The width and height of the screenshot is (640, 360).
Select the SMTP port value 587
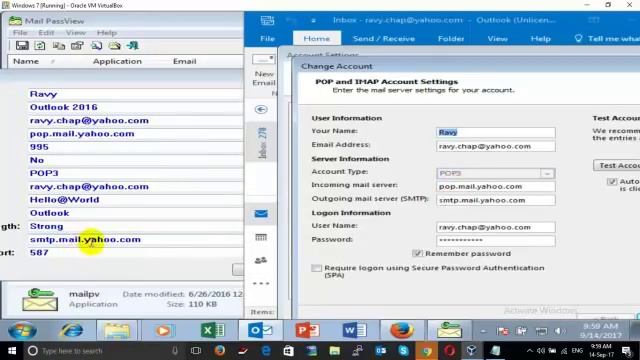tap(39, 253)
